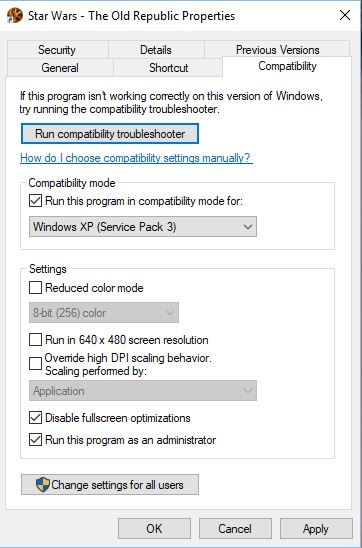Close the Properties dialog window
This screenshot has width=362, height=548.
coord(345,15)
